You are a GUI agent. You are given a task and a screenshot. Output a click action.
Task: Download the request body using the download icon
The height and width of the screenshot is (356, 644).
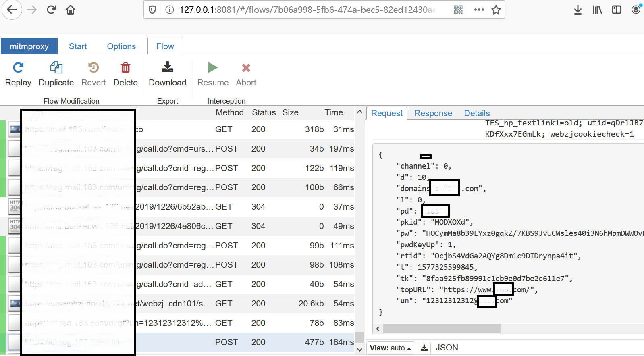(424, 348)
